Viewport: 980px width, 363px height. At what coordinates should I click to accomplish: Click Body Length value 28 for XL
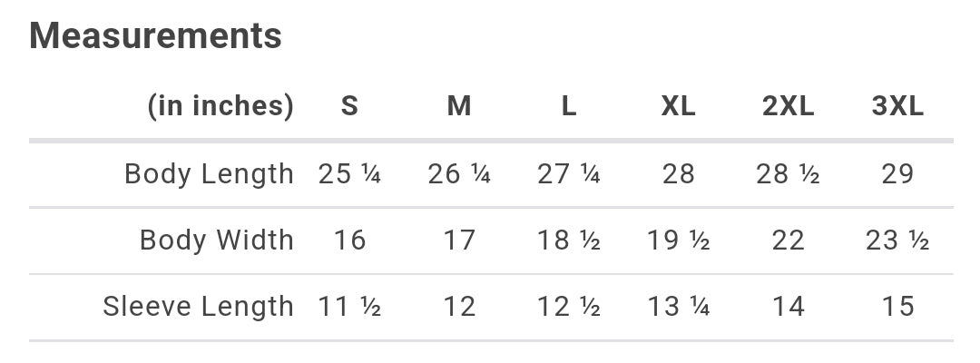tap(678, 173)
